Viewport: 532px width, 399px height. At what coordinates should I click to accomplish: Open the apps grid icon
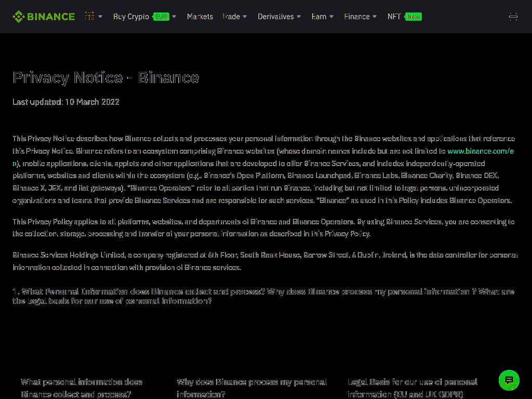coord(89,16)
